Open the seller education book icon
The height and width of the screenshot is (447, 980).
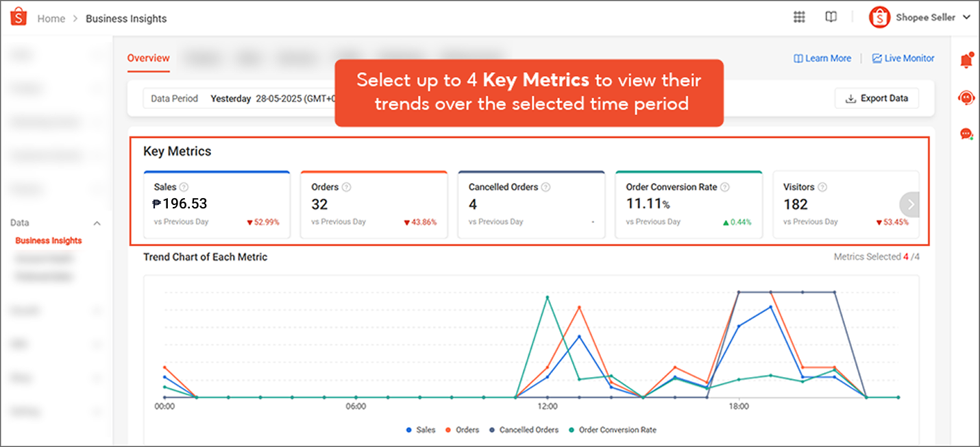point(831,18)
